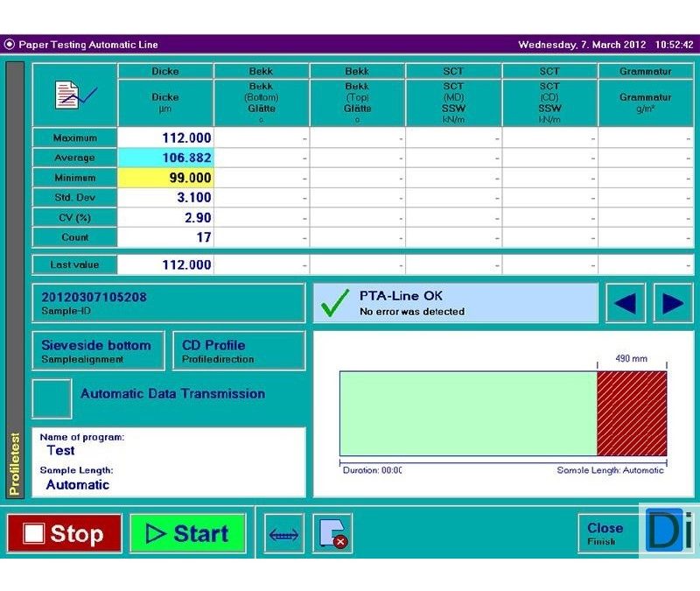700x591 pixels.
Task: Toggle the CD Profile direction setting
Action: tap(238, 350)
